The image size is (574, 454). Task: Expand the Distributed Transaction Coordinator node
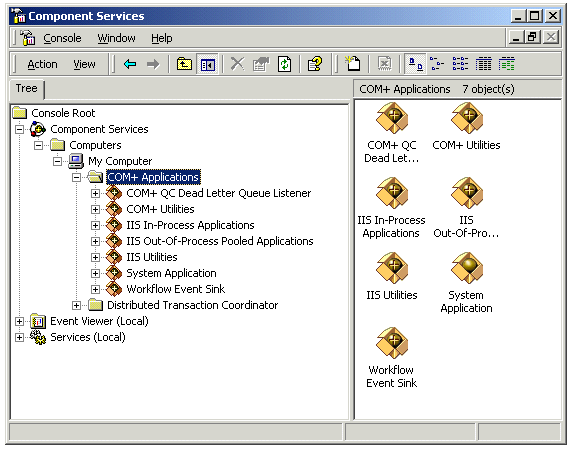[77, 305]
